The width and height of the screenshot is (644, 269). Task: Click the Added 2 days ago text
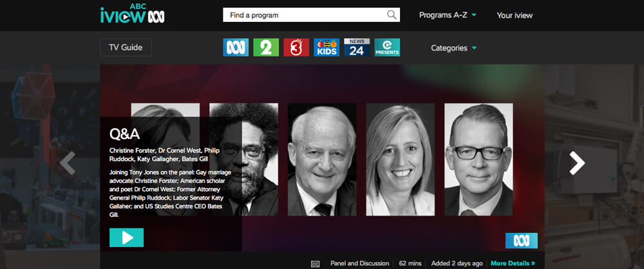click(457, 263)
